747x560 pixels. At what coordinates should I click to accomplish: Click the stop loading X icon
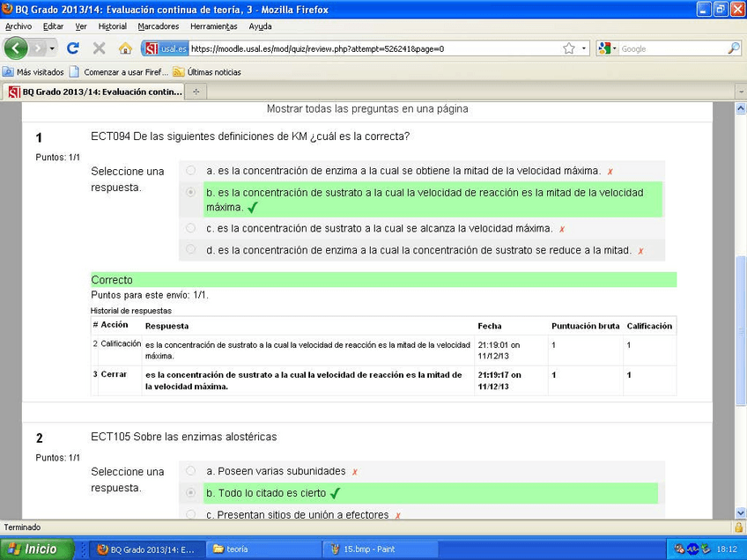click(99, 48)
